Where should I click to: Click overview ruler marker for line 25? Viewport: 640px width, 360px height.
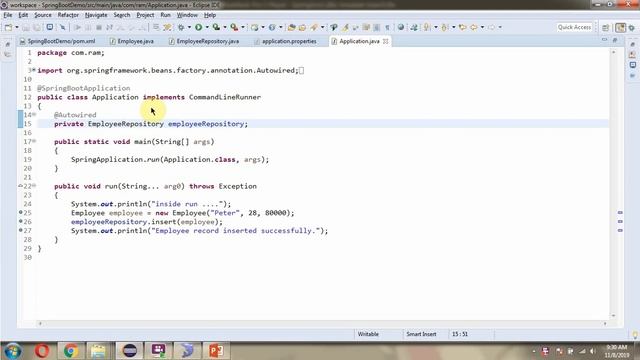tap(620, 213)
